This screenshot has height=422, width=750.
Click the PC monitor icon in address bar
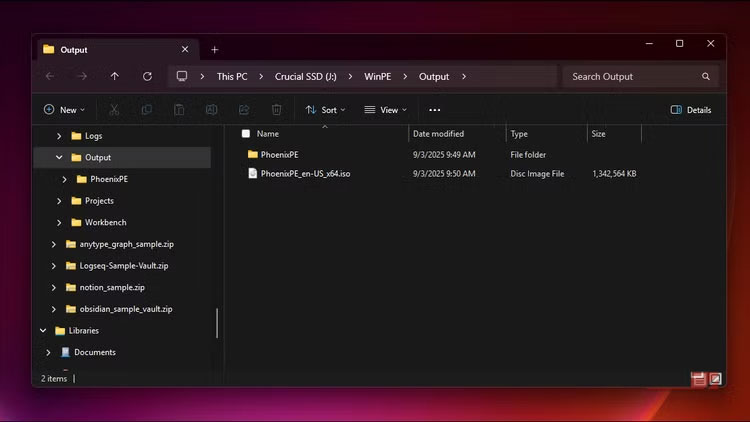(182, 77)
